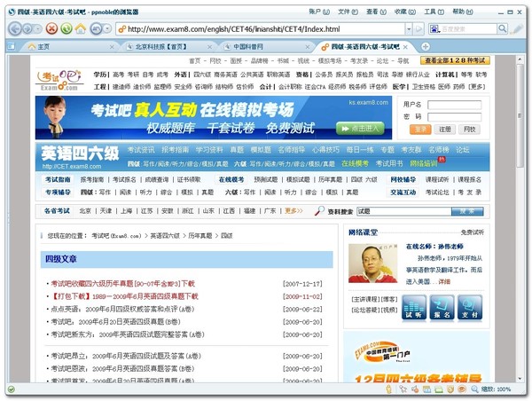Click the 用户名 username field
532x401 pixels.
(454, 105)
